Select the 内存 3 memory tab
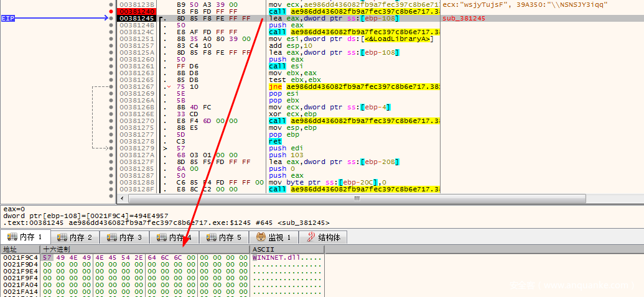The width and height of the screenshot is (644, 297). 126,237
